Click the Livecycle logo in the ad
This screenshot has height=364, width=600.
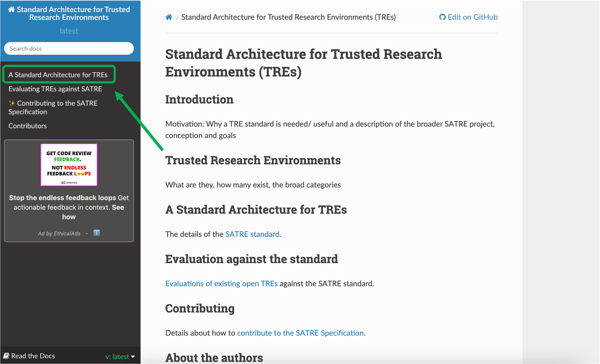tap(69, 183)
